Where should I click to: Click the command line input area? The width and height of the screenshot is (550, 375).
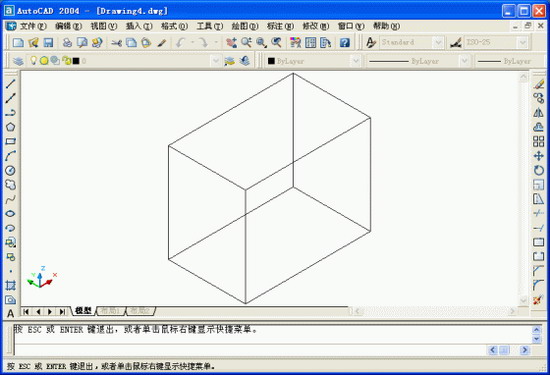coord(250,349)
